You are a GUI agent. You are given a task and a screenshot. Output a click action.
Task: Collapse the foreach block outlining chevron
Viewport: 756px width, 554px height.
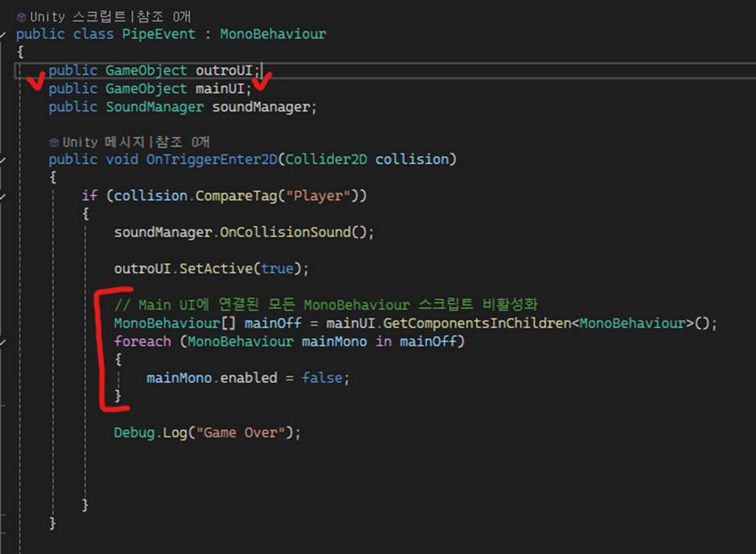[x=3, y=342]
